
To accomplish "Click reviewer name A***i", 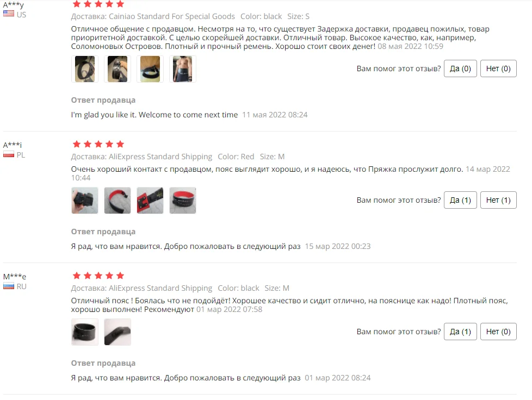I will point(13,145).
